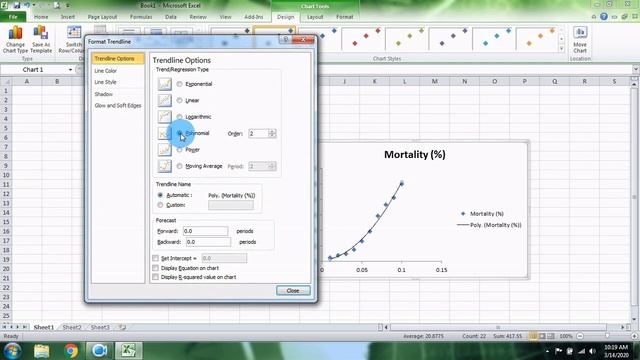Pick the teal blue chart style thumbnail
Image resolution: width=640 pixels, height=360 pixels.
(x=493, y=38)
